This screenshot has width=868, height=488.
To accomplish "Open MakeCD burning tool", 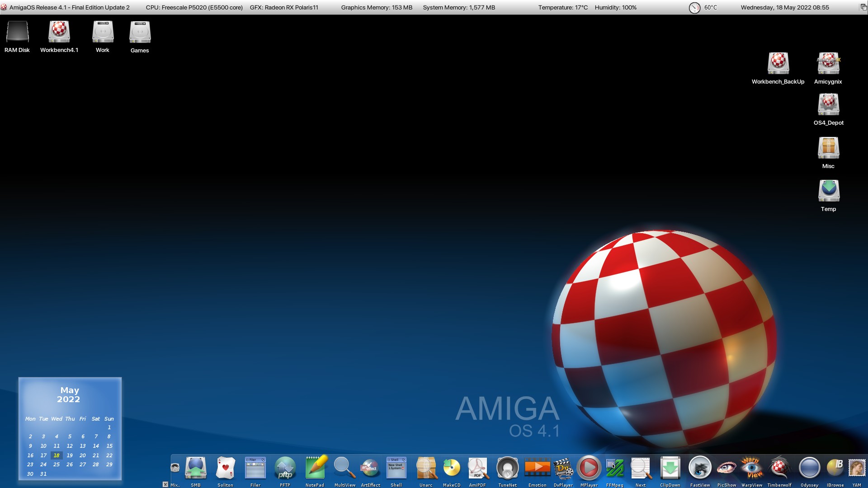I will (452, 469).
